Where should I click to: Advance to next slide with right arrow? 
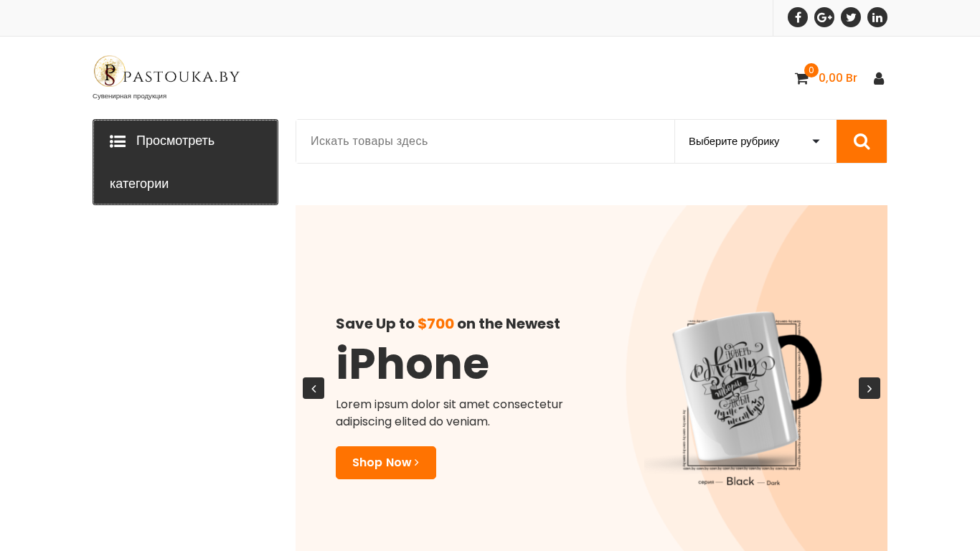click(870, 388)
